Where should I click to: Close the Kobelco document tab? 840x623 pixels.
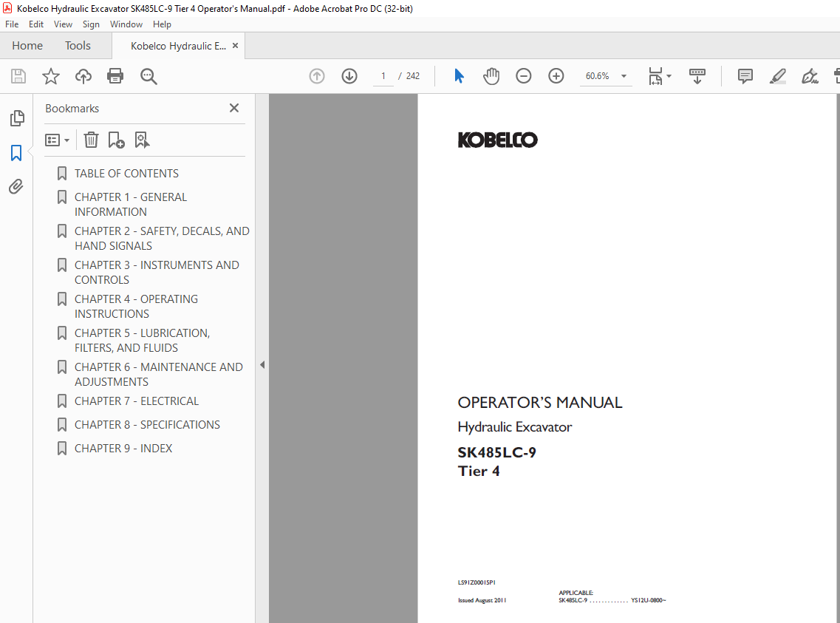235,46
